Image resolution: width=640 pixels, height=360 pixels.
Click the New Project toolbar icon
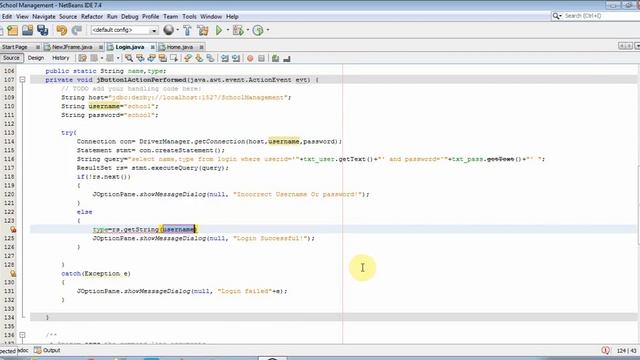point(12,30)
